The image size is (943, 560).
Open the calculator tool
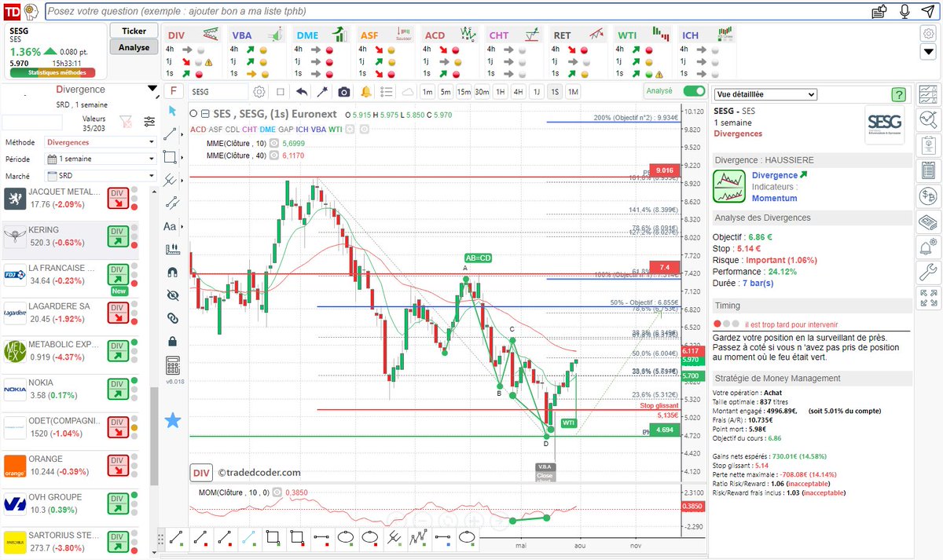(x=173, y=366)
